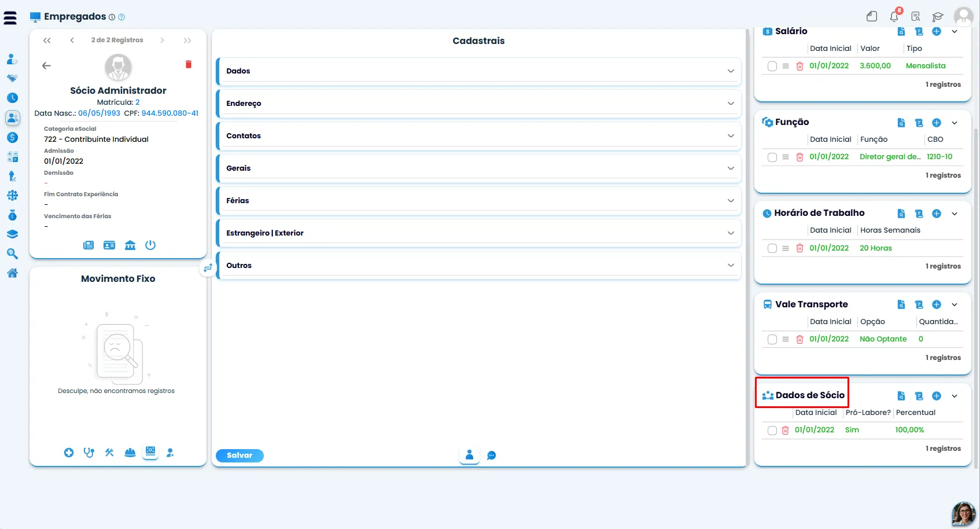
Task: Collapse the Horário de Trabalho panel chevron
Action: (955, 214)
